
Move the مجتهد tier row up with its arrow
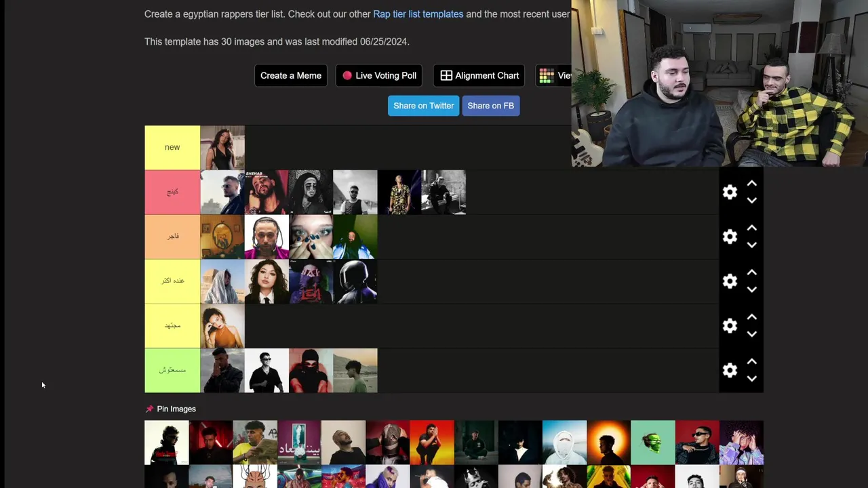751,317
